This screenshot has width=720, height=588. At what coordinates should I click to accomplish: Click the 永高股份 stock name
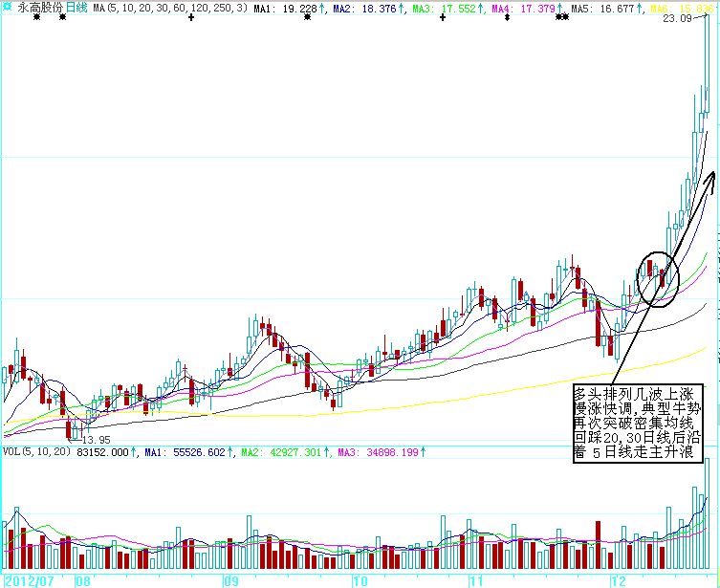(40, 8)
